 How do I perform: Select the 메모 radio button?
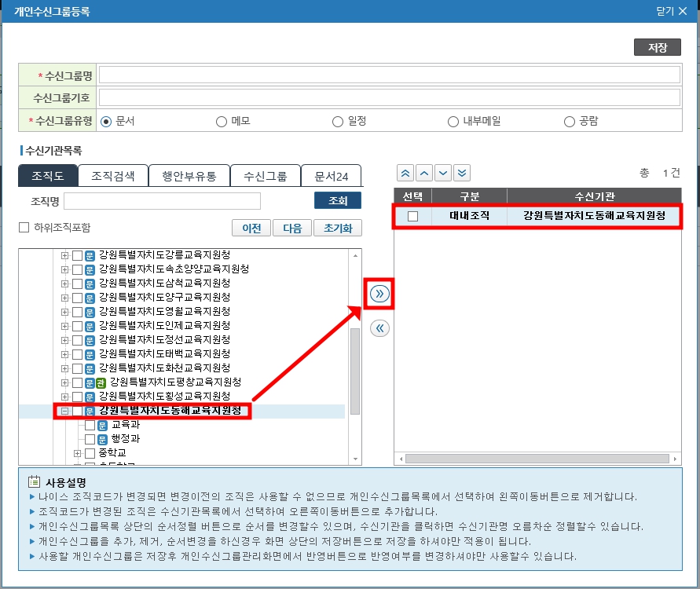pyautogui.click(x=222, y=122)
